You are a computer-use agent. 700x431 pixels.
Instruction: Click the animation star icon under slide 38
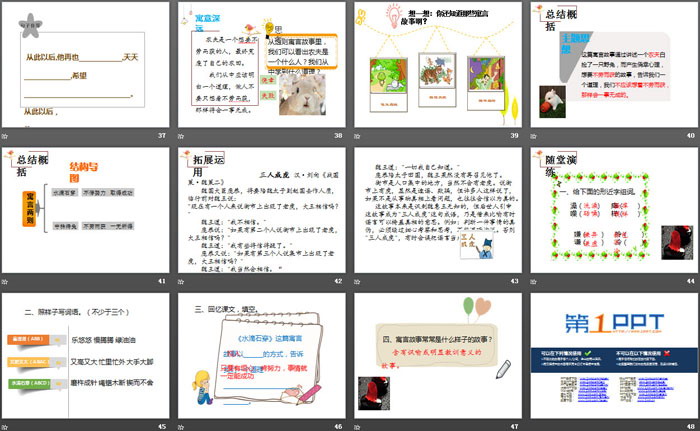(181, 136)
